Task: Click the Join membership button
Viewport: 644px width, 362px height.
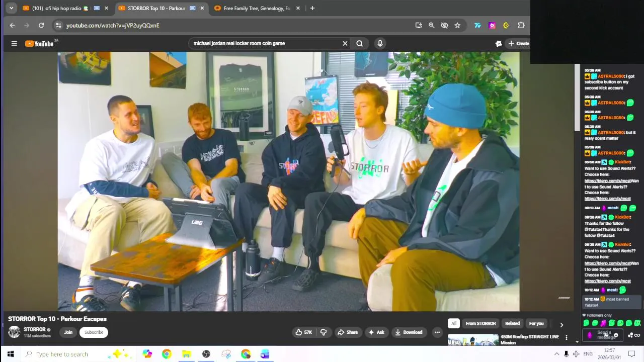Action: [x=68, y=332]
